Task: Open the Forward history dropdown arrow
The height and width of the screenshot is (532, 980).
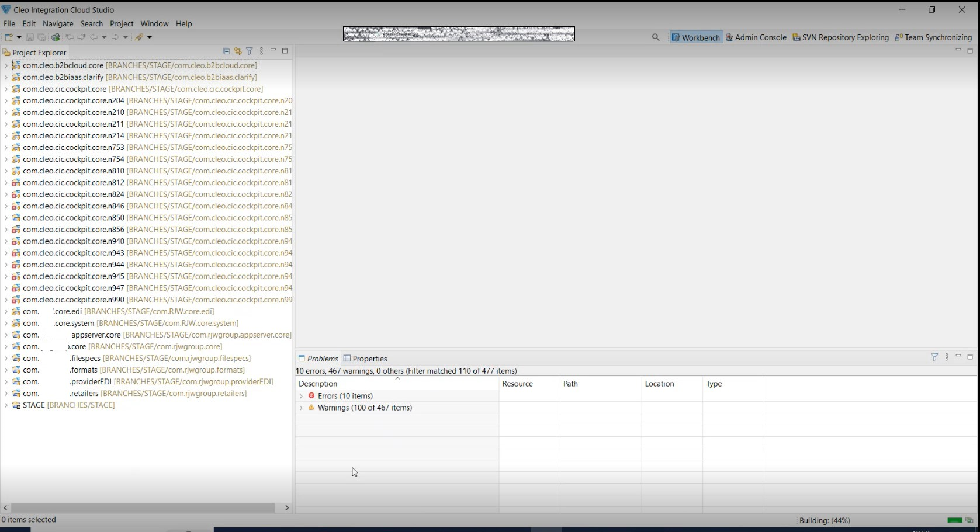Action: click(126, 37)
